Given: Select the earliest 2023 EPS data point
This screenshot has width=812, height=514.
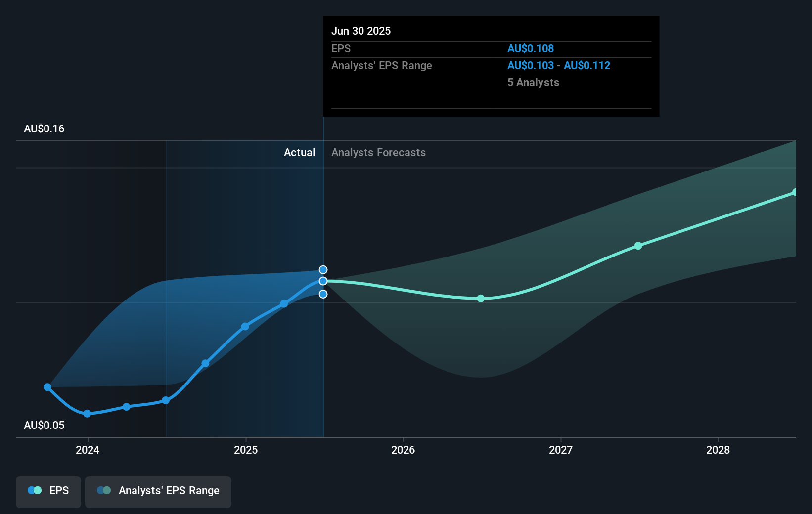Looking at the screenshot, I should pos(47,387).
